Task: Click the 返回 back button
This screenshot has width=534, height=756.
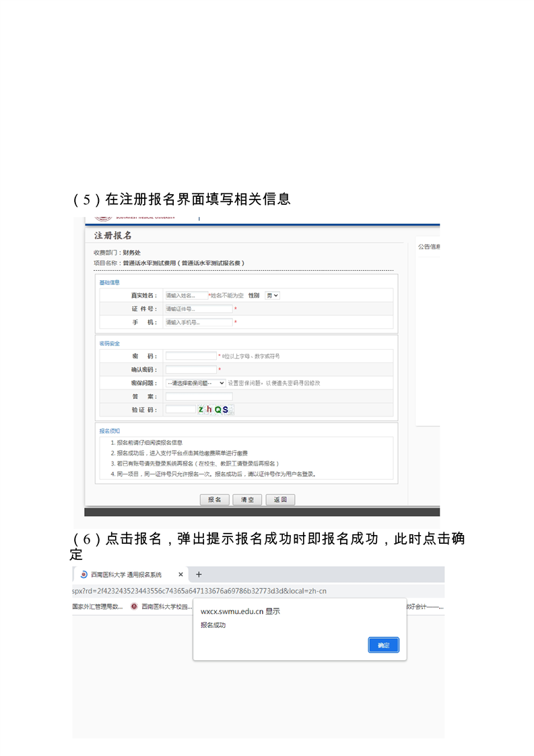Action: point(280,500)
